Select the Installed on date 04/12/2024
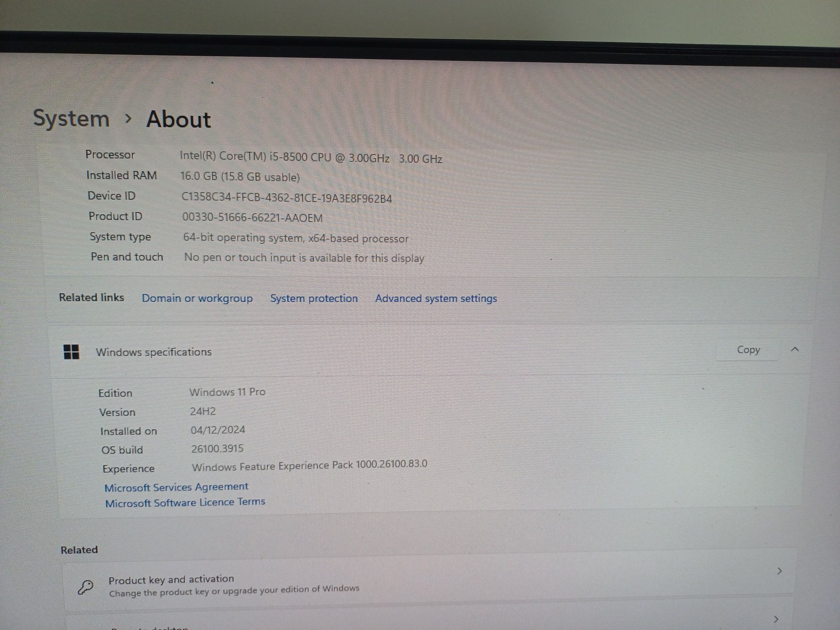The image size is (840, 630). tap(218, 430)
